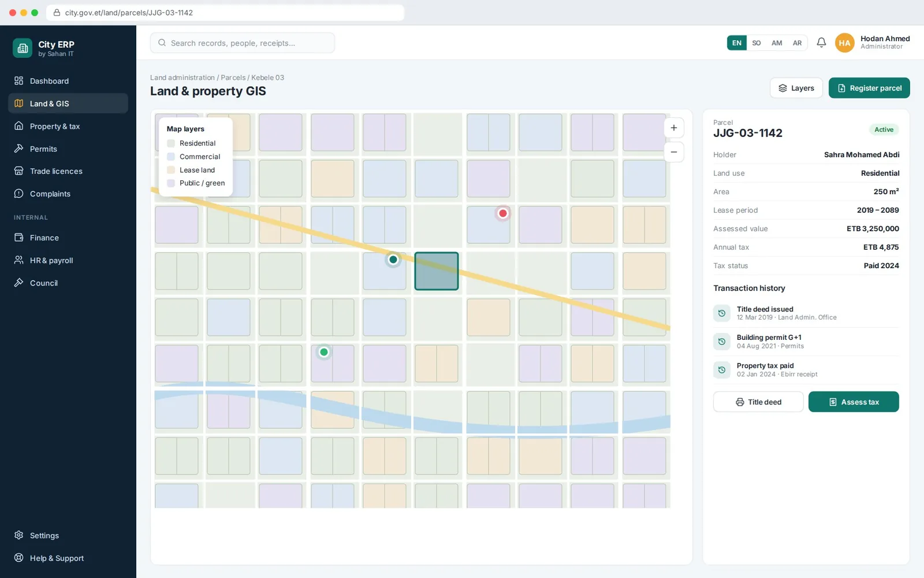The image size is (924, 578).
Task: Open Settings gear icon
Action: coord(19,535)
